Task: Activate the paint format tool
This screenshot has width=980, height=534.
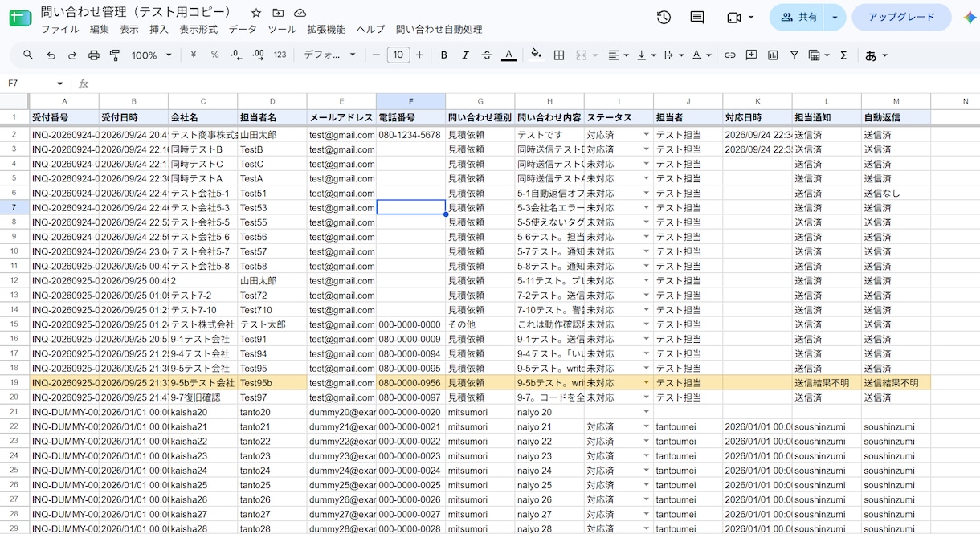Action: (114, 55)
